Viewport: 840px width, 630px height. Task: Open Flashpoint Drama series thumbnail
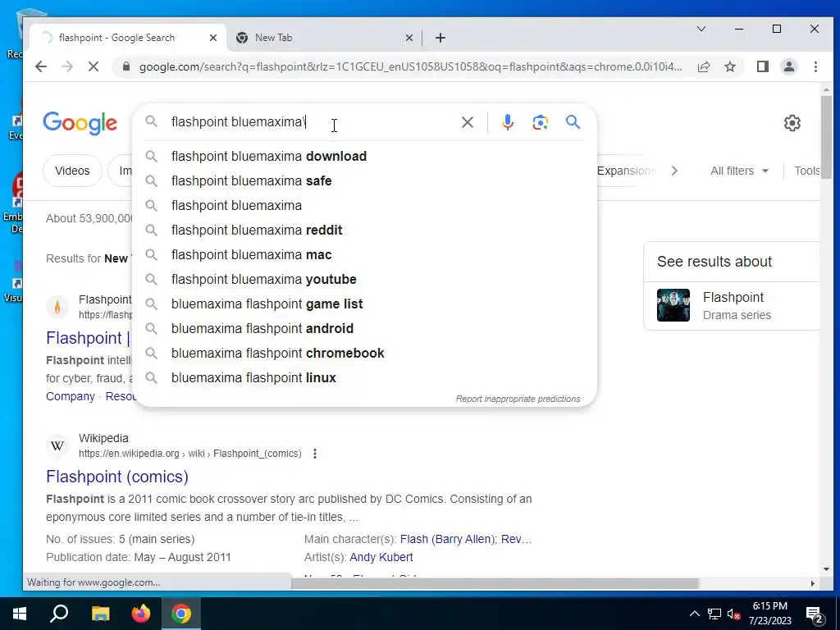(673, 305)
